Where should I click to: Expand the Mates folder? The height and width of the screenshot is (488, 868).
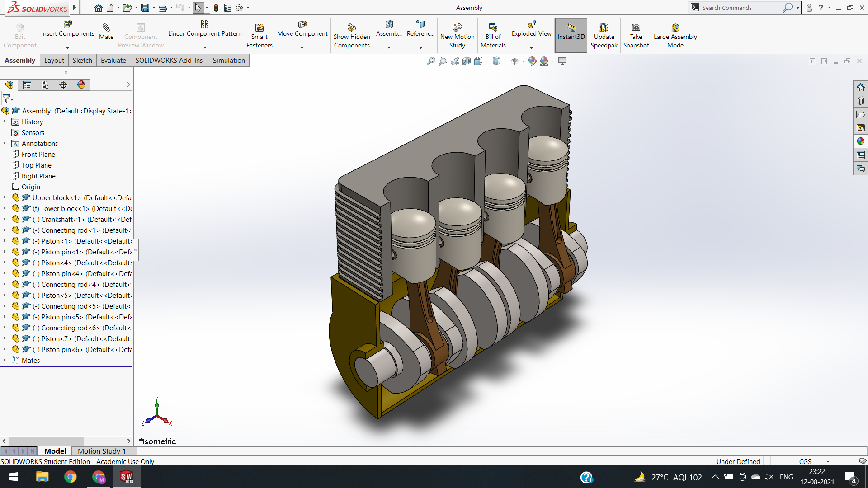[x=5, y=360]
